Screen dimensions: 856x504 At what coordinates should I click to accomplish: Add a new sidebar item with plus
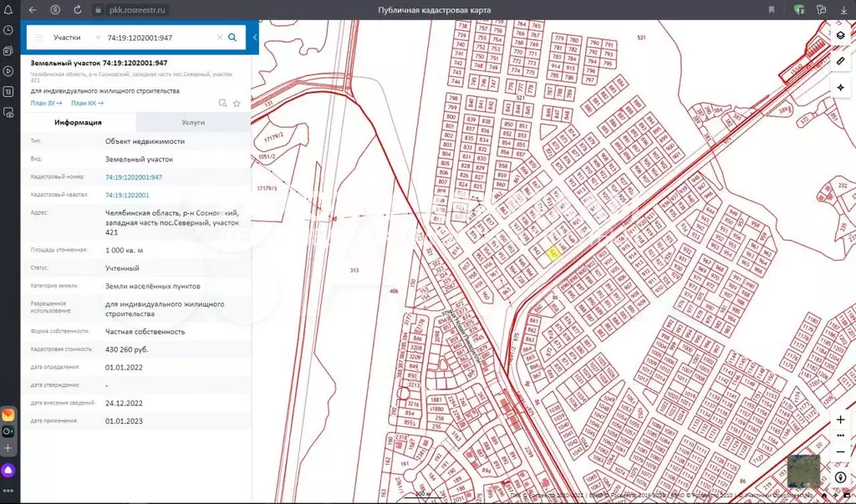[8, 448]
